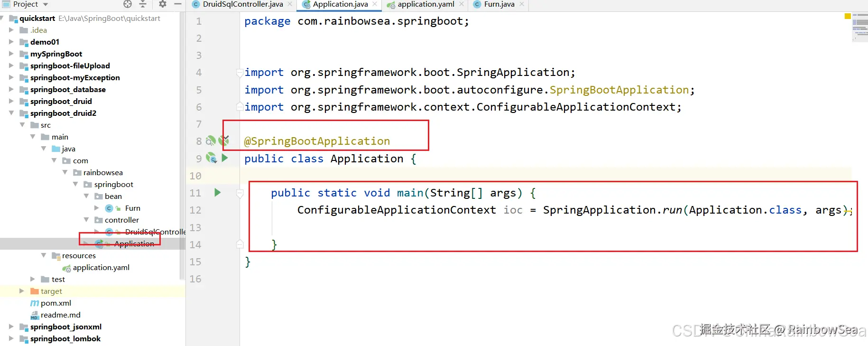
Task: Switch to the Application.java editor tab
Action: point(340,4)
